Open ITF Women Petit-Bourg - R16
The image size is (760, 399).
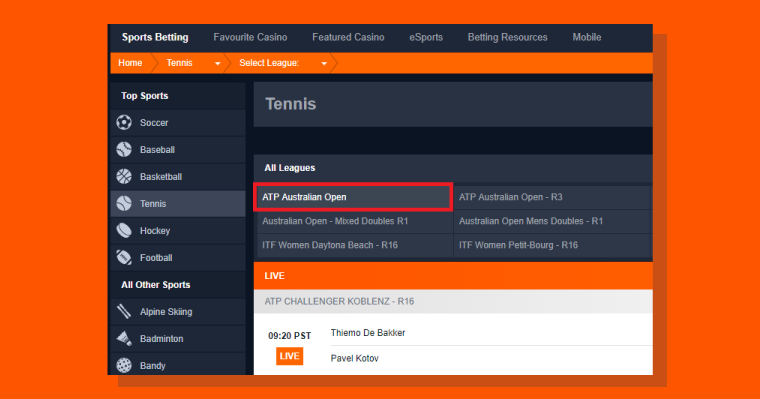coord(552,245)
